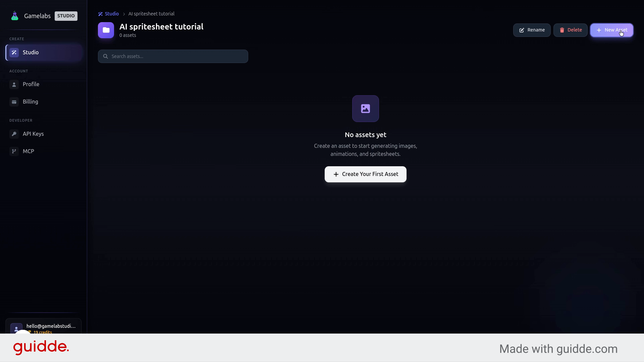Click the Studio magic wand sidebar icon

14,53
